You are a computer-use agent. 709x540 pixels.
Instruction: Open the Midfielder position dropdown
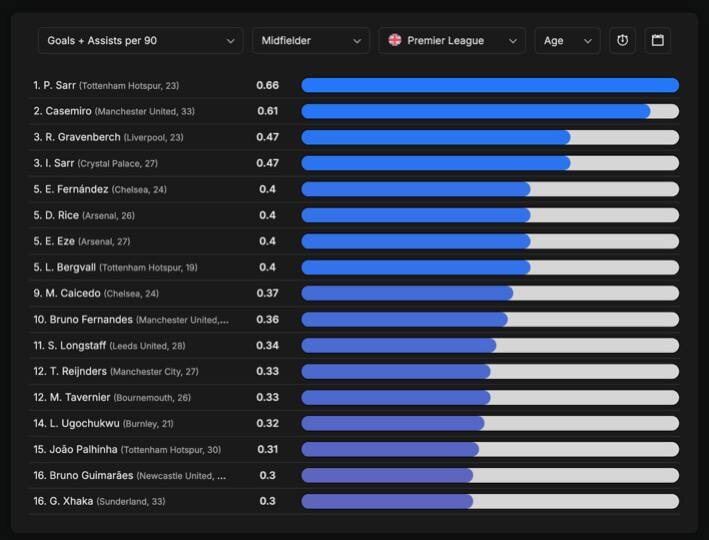311,41
